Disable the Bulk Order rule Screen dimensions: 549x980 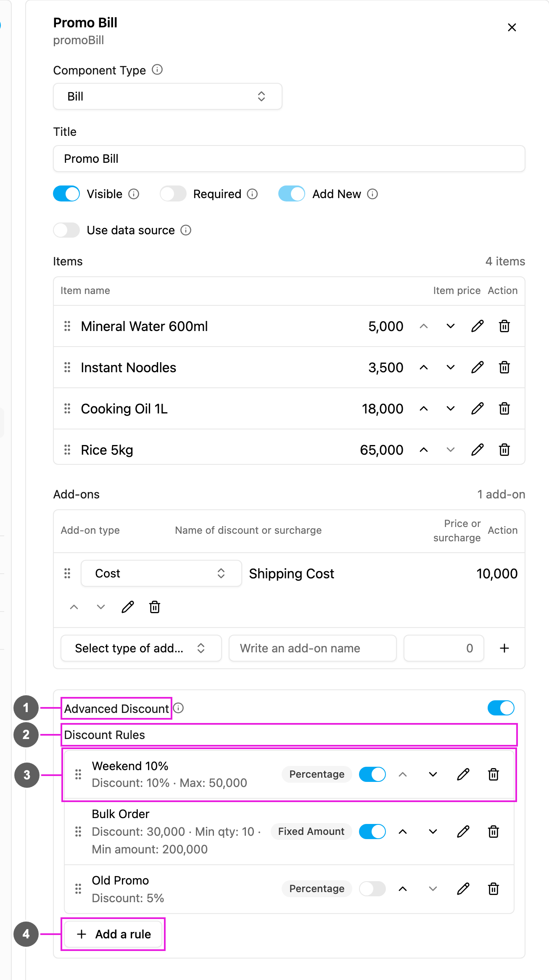[372, 832]
